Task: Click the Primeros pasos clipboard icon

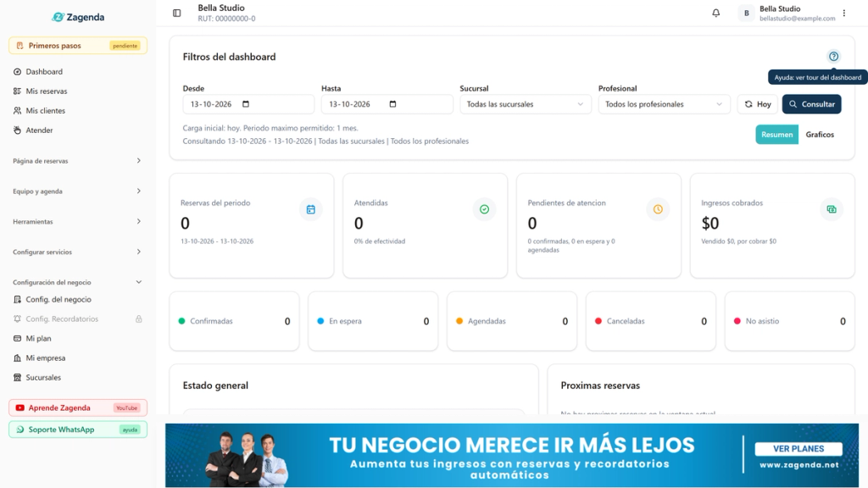Action: (x=20, y=46)
